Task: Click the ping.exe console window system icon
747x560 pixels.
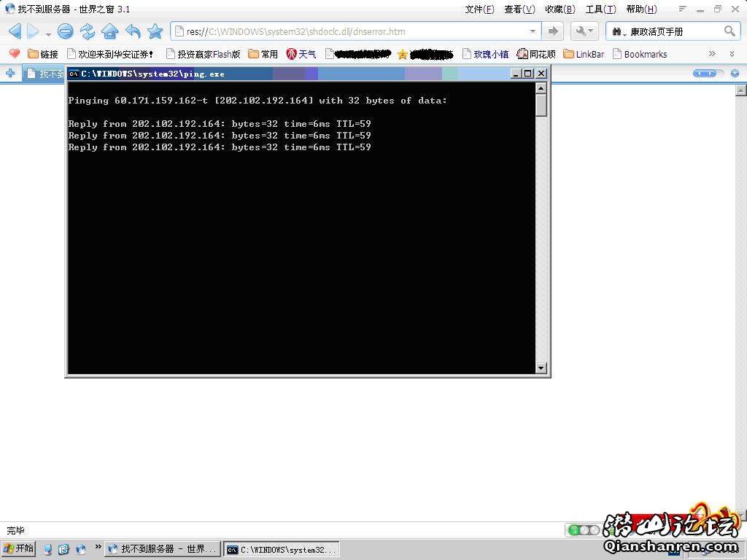Action: 74,74
